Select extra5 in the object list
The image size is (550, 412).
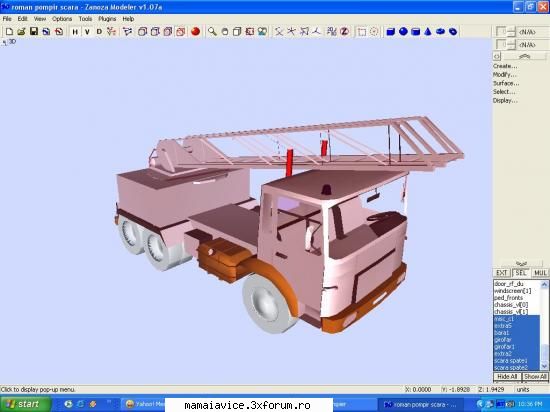click(516, 326)
